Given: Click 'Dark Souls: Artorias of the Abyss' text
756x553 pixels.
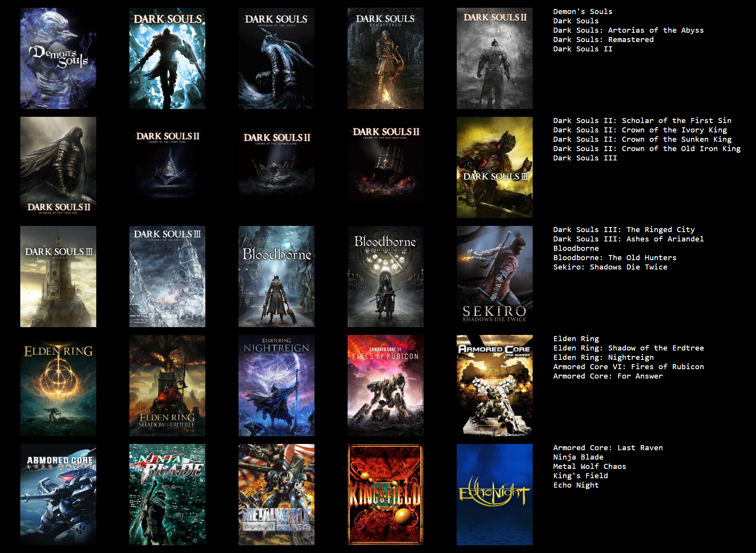Looking at the screenshot, I should click(628, 30).
